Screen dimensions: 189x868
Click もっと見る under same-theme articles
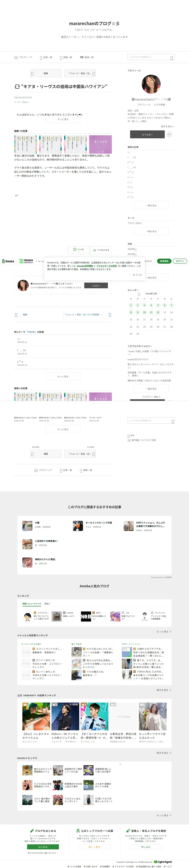(x=63, y=376)
